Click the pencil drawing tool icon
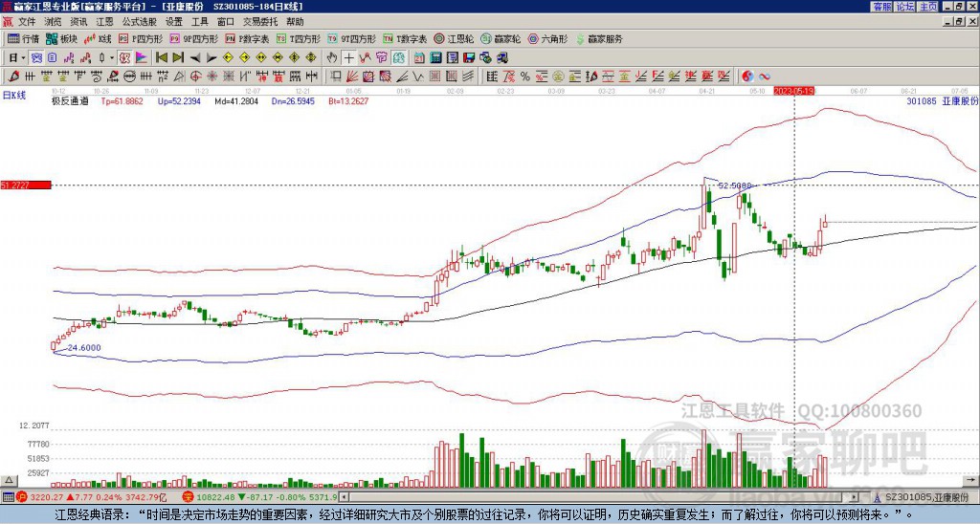 (12, 76)
